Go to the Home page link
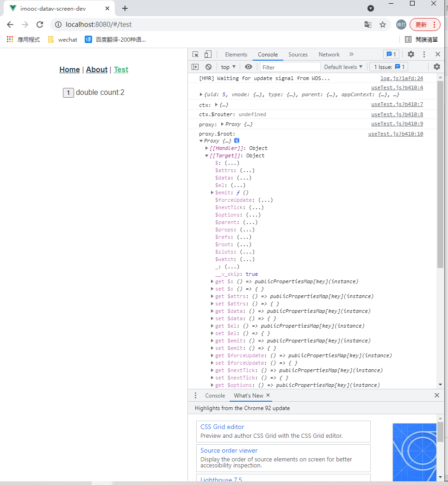The width and height of the screenshot is (448, 485). click(x=69, y=69)
